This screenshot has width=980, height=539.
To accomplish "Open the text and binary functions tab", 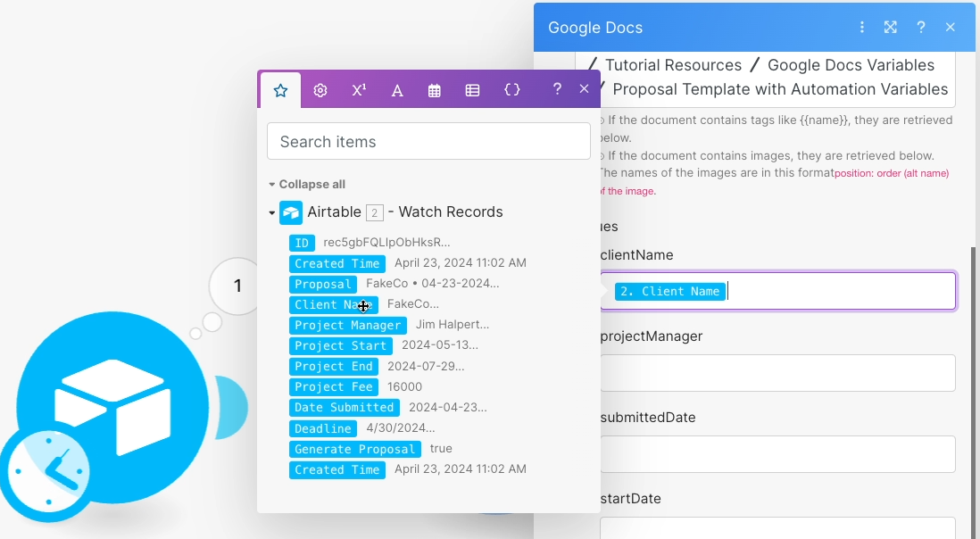I will 397,90.
